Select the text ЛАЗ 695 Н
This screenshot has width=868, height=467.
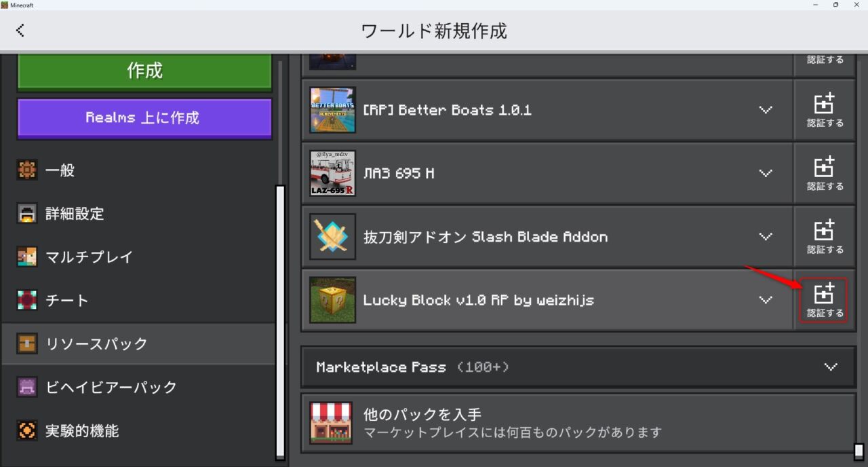(x=399, y=174)
